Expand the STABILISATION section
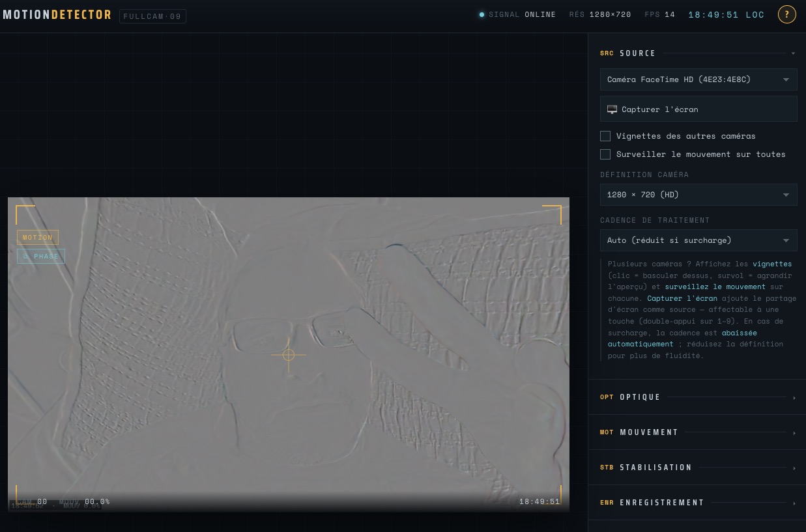The height and width of the screenshot is (532, 806). click(697, 468)
